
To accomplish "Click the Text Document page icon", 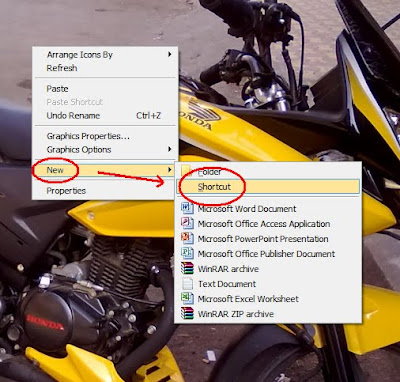I will pos(187,284).
